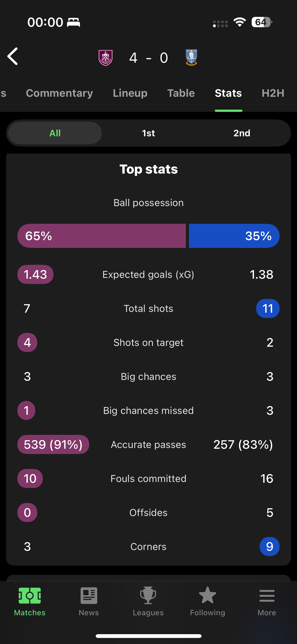Open the Table tab
297x644 pixels.
(x=181, y=93)
